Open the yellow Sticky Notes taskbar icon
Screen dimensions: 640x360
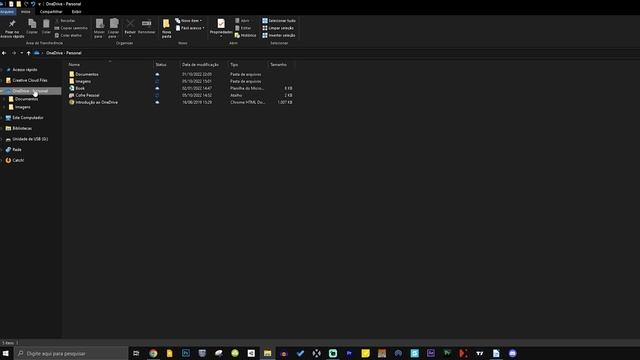click(x=365, y=353)
